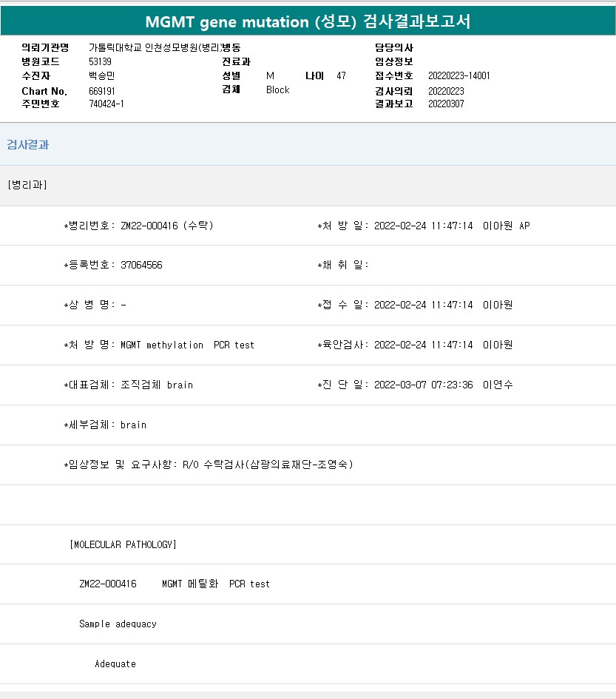The height and width of the screenshot is (699, 616).
Task: Click the '*접 수 일' timestamp row
Action: 415,305
